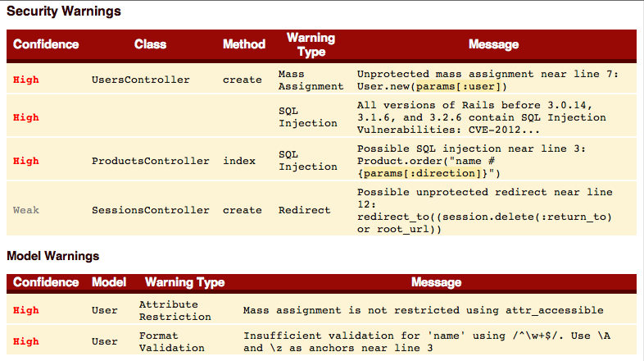Sort Model Warnings by Model column

click(x=109, y=282)
